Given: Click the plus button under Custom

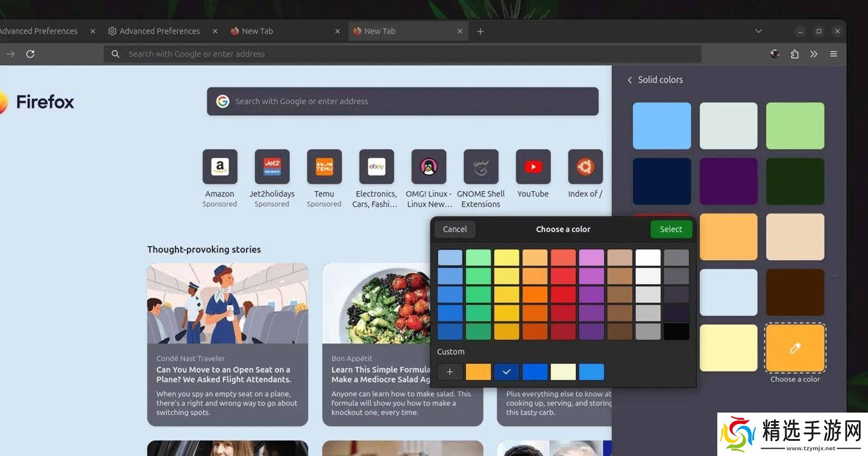Looking at the screenshot, I should pyautogui.click(x=450, y=372).
